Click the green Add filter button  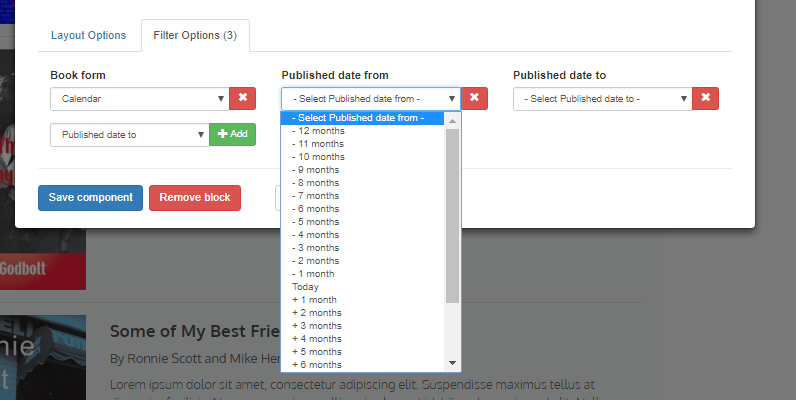[x=233, y=135]
